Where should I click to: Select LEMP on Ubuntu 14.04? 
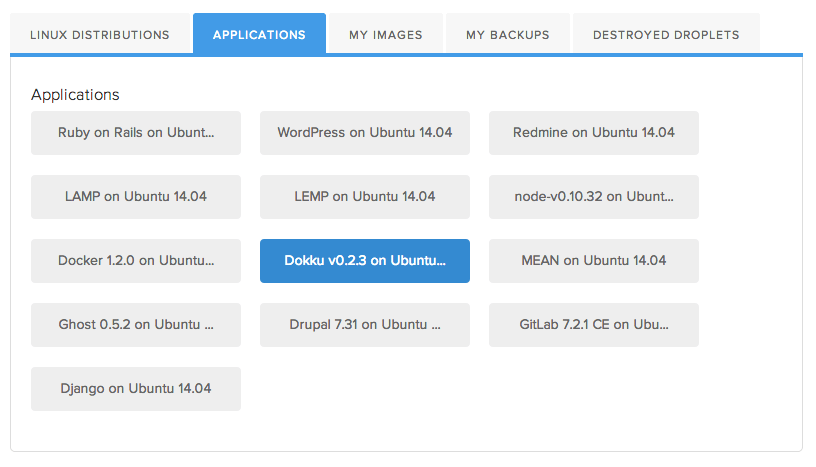365,196
